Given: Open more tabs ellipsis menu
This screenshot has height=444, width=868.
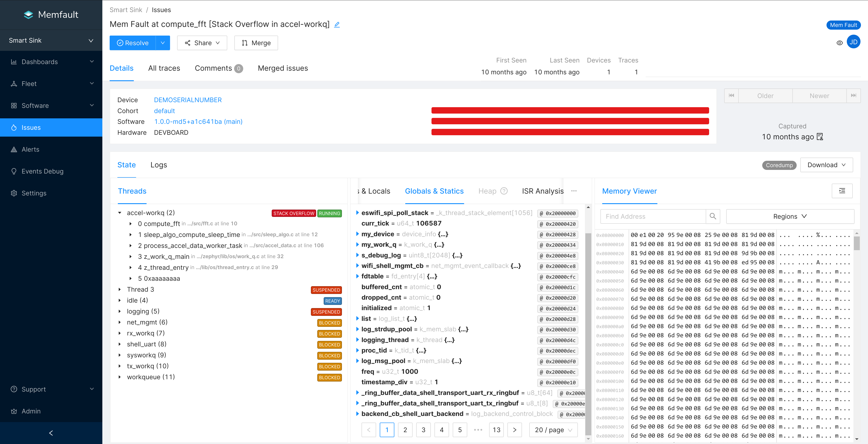Looking at the screenshot, I should tap(574, 191).
